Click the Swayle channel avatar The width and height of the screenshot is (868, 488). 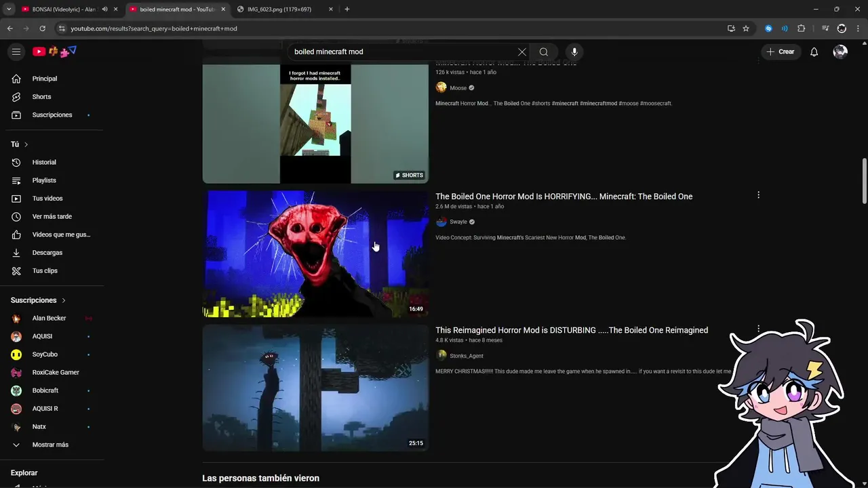pos(441,222)
